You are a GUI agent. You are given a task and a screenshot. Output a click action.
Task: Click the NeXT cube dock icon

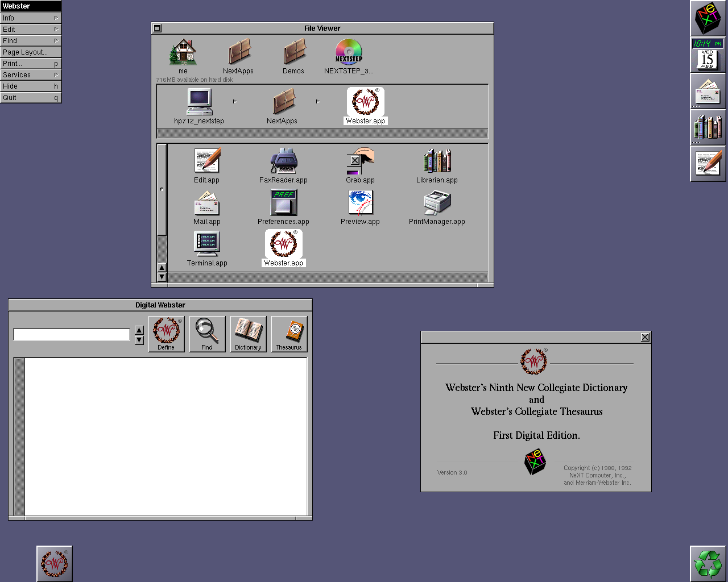click(708, 18)
